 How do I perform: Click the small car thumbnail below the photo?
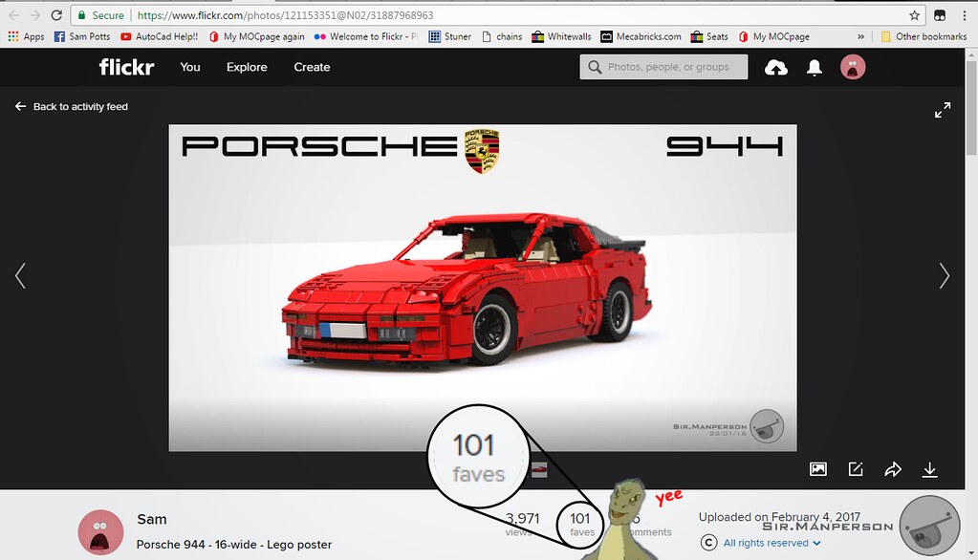pyautogui.click(x=539, y=469)
